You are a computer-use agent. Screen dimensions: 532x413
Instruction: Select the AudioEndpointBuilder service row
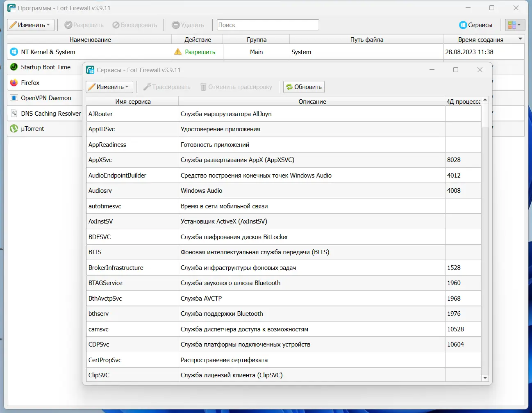coord(284,175)
